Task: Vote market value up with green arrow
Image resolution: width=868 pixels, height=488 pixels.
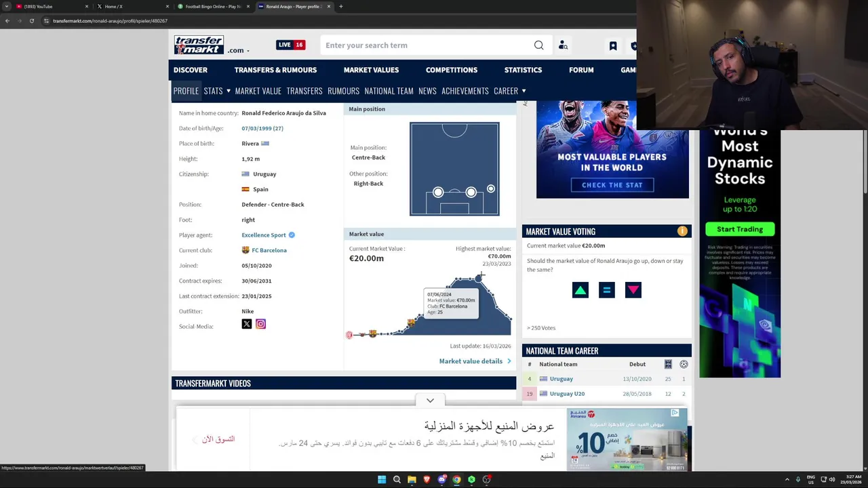Action: 580,290
